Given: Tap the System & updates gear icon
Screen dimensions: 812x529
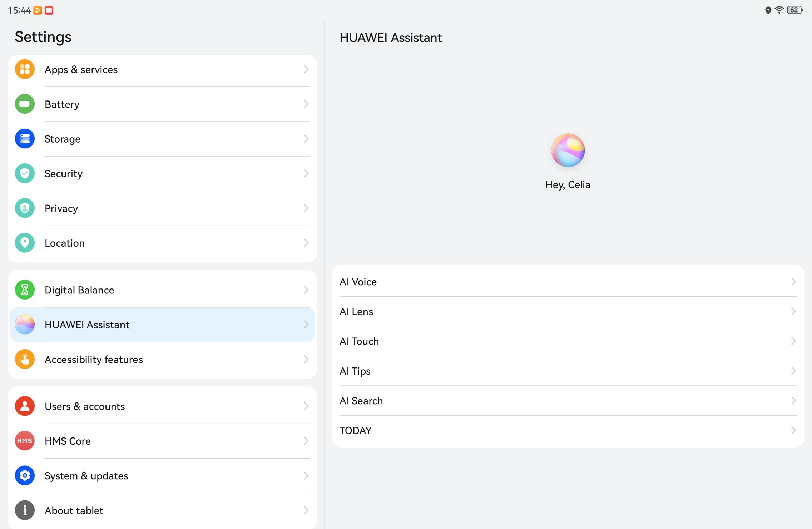Looking at the screenshot, I should point(25,475).
